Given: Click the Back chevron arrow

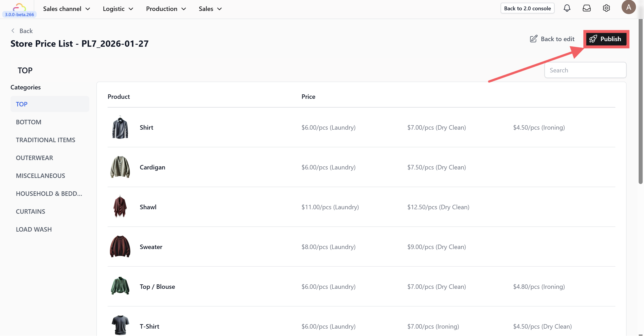Looking at the screenshot, I should pos(13,31).
